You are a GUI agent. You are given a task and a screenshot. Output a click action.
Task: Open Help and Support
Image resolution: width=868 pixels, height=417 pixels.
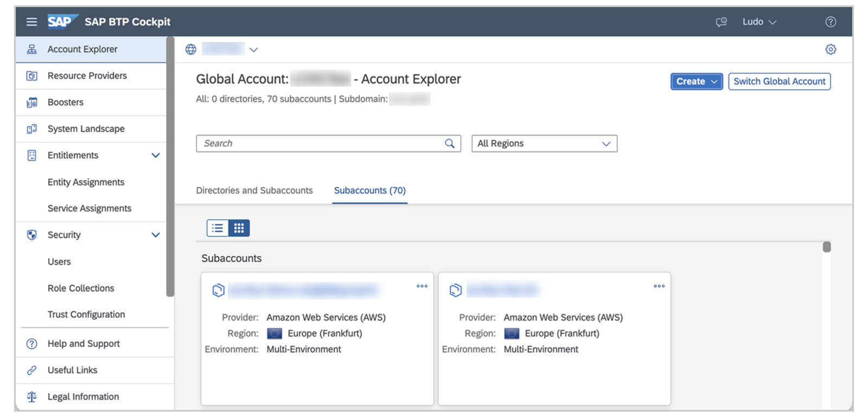pos(95,344)
